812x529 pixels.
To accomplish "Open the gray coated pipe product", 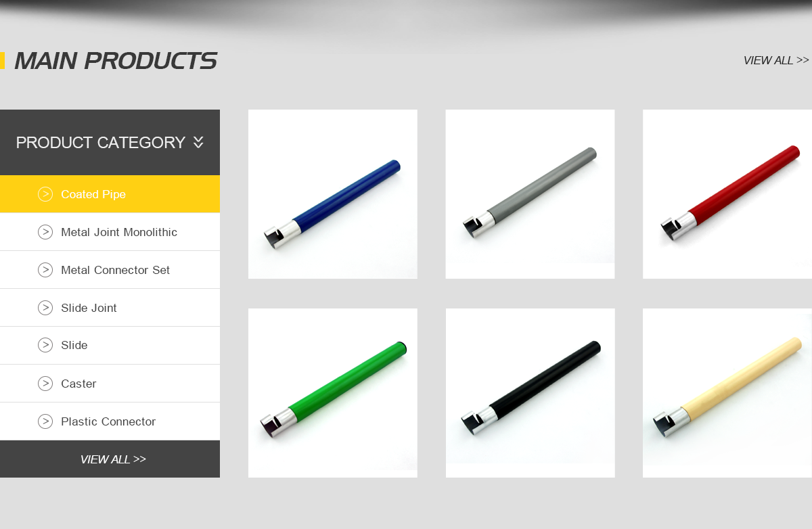I will coord(530,194).
